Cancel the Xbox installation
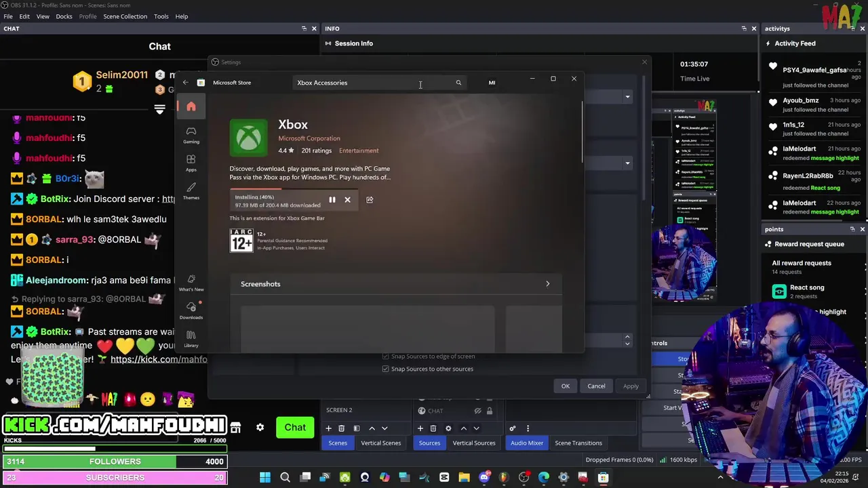 click(347, 200)
